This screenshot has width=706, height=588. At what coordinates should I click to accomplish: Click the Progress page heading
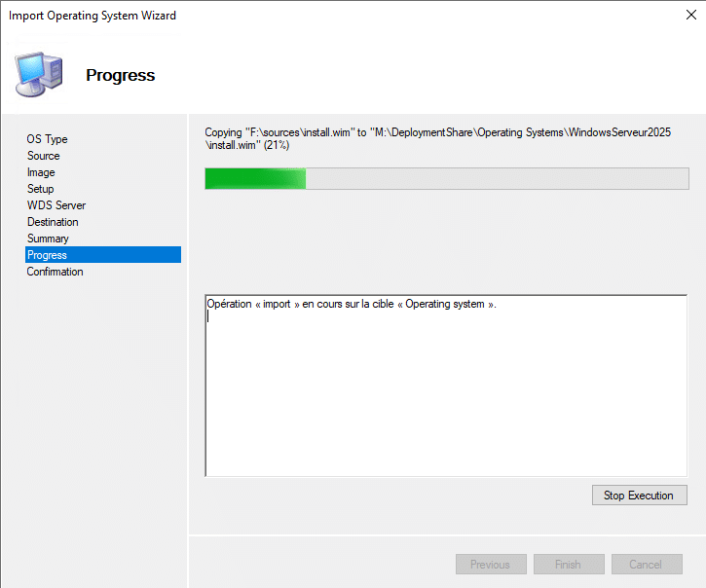[120, 75]
